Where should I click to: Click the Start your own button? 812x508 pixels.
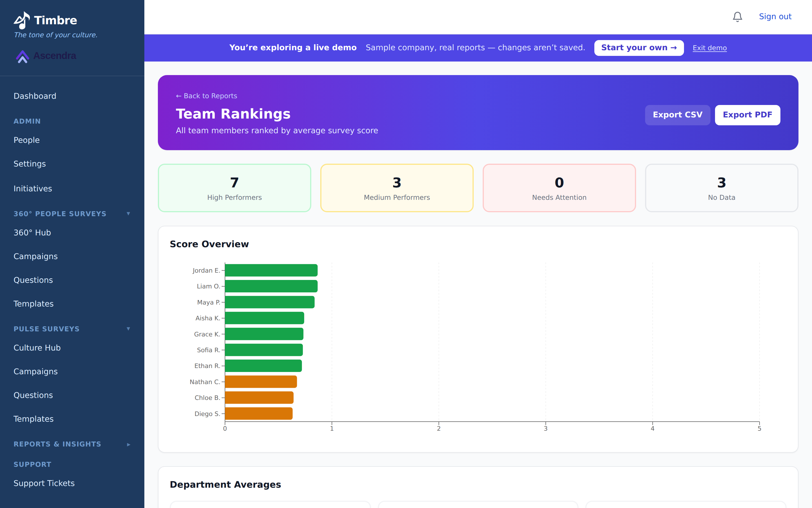coord(639,48)
